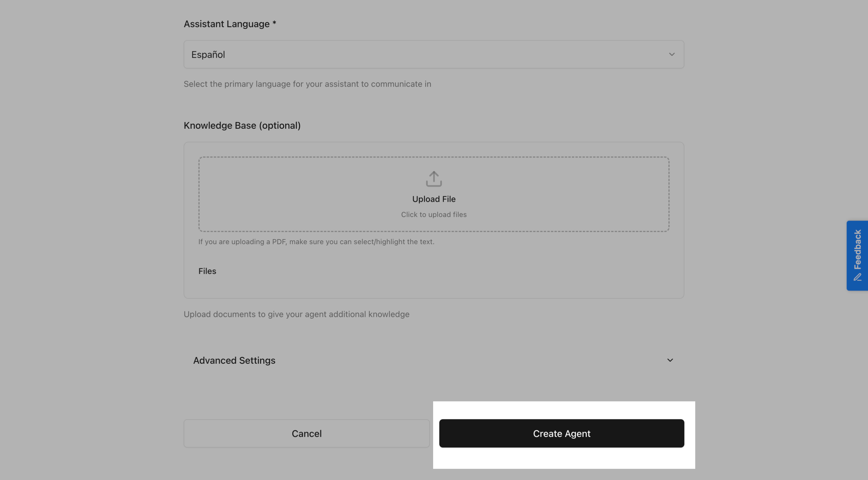The image size is (868, 480).
Task: Click the Create Agent button
Action: (x=562, y=434)
